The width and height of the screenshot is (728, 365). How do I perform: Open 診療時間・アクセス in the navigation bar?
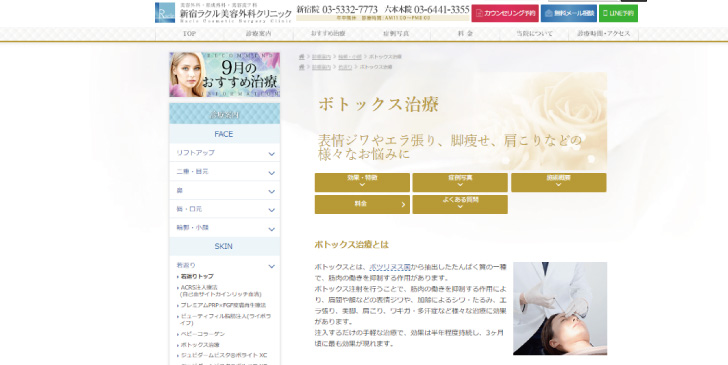[x=604, y=34]
